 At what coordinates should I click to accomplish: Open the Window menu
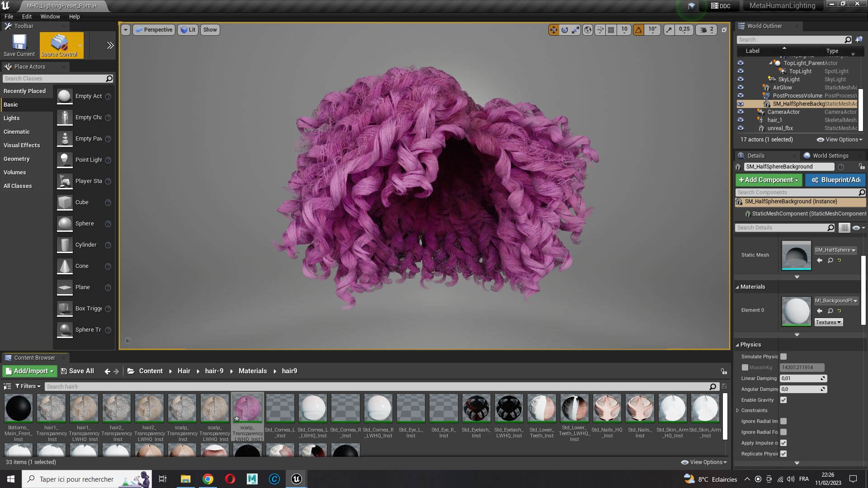50,16
